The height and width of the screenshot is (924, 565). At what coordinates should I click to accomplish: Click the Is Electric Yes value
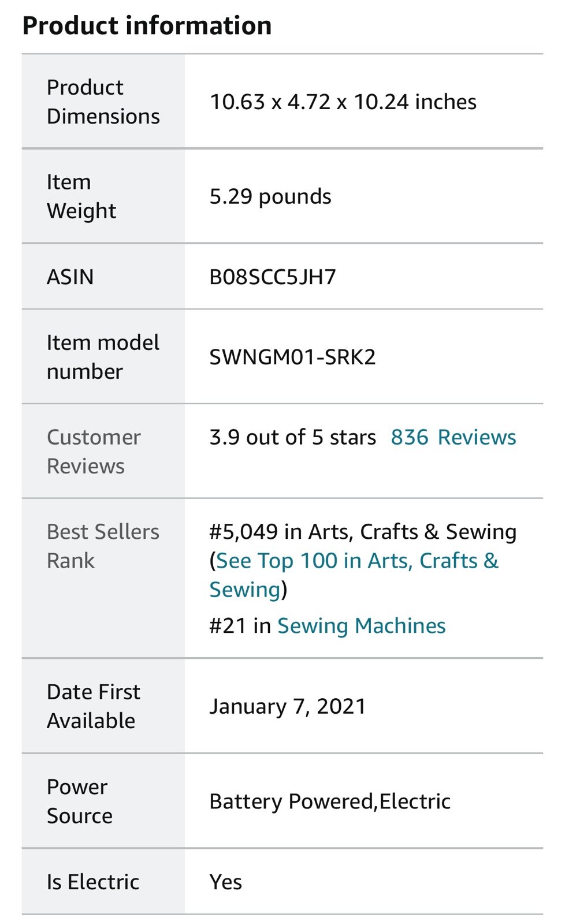click(x=226, y=882)
